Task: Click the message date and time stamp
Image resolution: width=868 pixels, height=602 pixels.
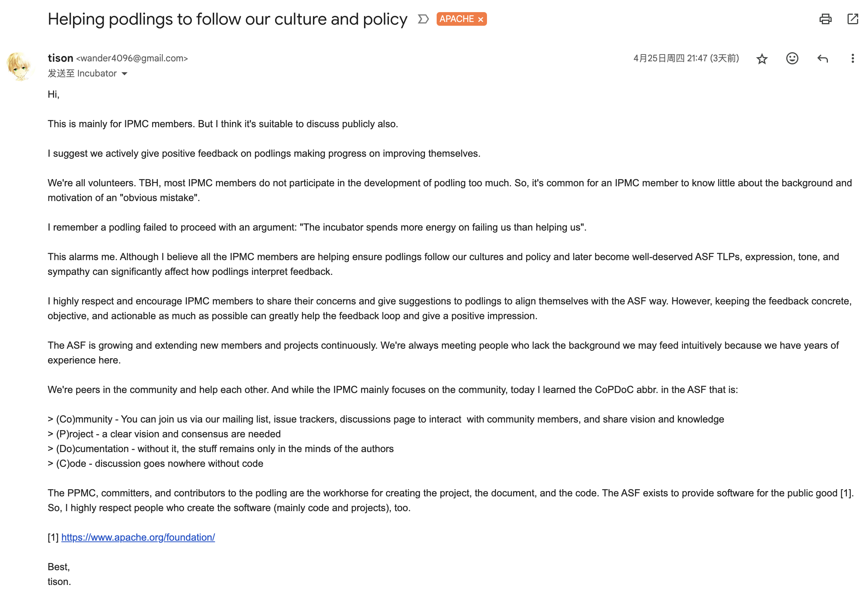Action: pyautogui.click(x=686, y=58)
